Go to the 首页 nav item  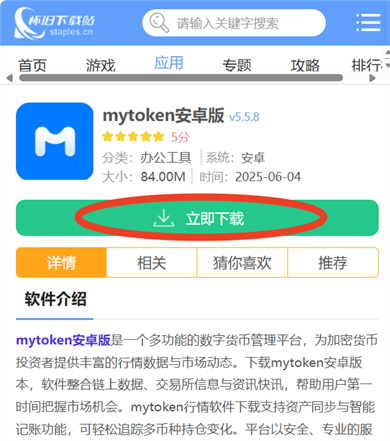[32, 65]
